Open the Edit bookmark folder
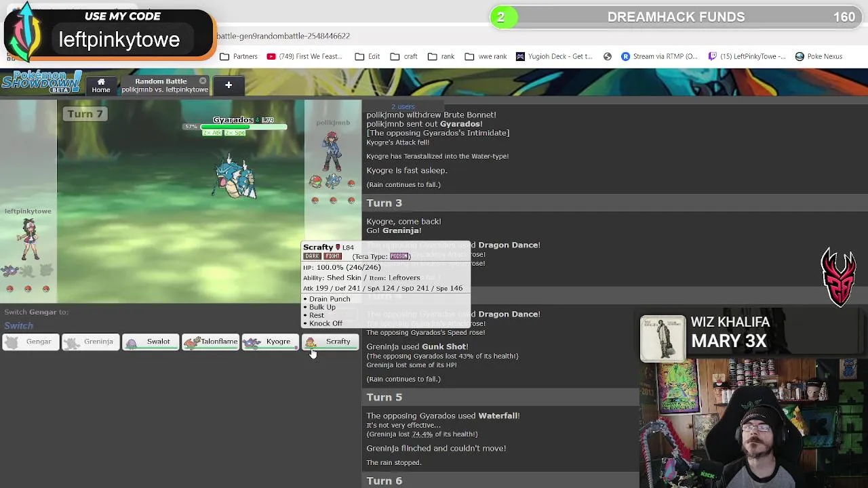The image size is (868, 488). [x=368, y=56]
